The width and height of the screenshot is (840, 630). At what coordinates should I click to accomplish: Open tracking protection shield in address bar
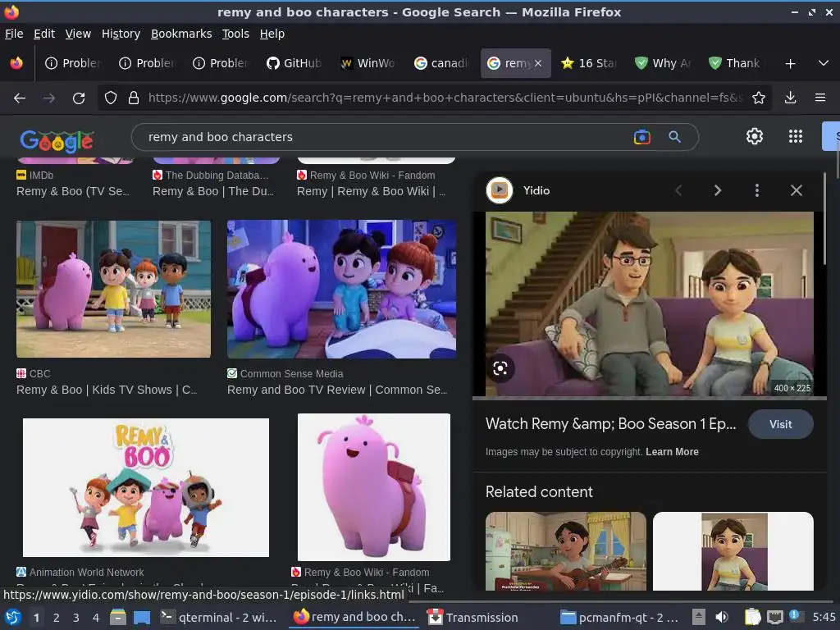pyautogui.click(x=111, y=98)
